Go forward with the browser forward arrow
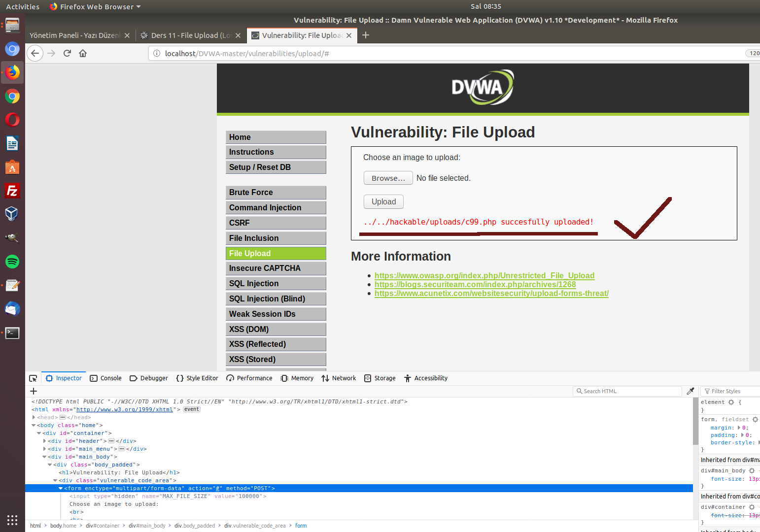The height and width of the screenshot is (532, 760). click(x=51, y=53)
